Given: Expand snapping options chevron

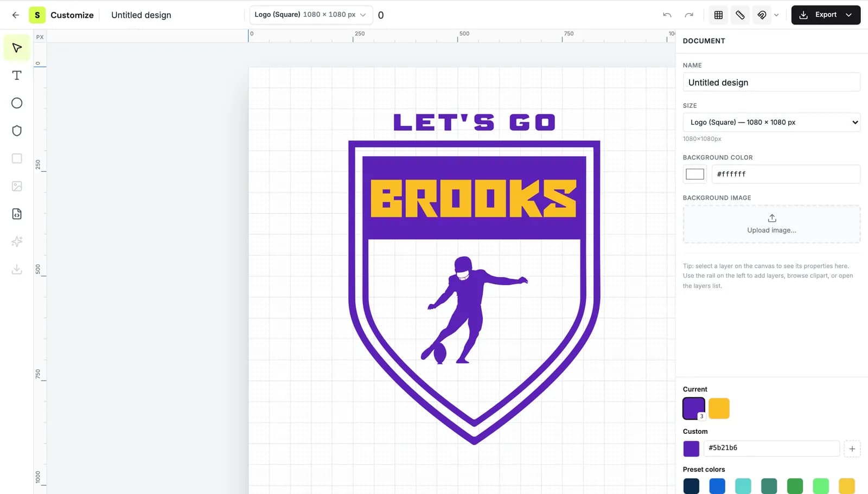Looking at the screenshot, I should click(x=776, y=15).
